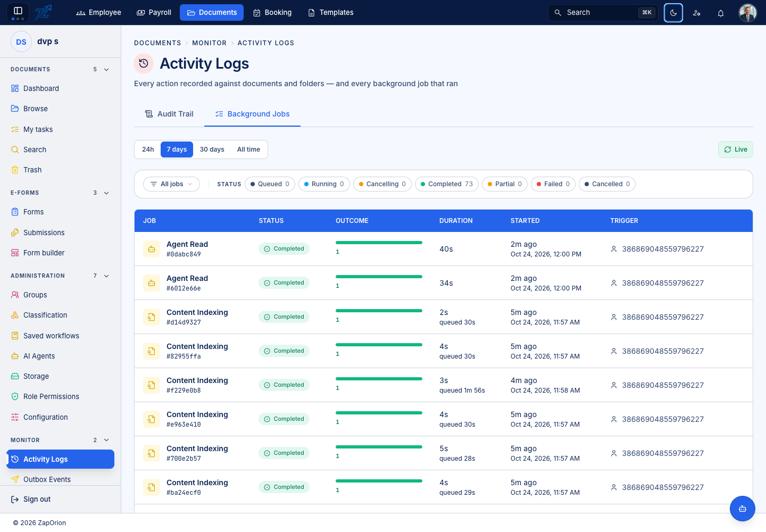766x532 pixels.
Task: Select the 30 days time range
Action: point(212,149)
